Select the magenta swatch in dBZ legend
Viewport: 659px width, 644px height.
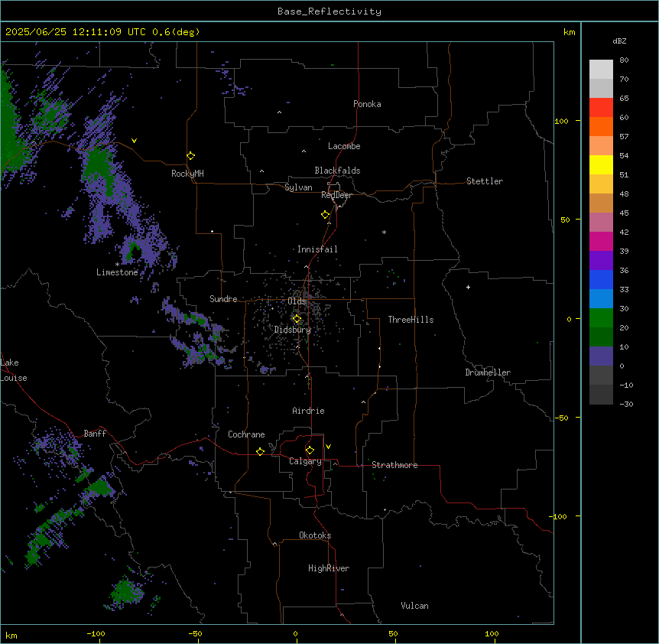(601, 241)
